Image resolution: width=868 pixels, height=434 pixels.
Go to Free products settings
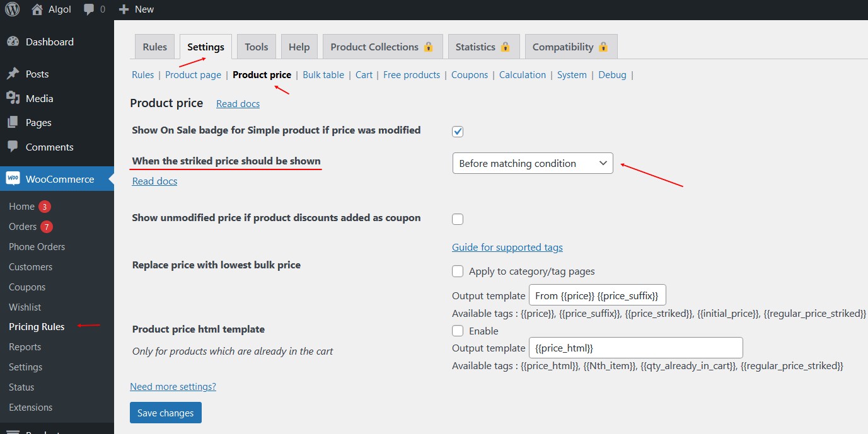coord(412,74)
